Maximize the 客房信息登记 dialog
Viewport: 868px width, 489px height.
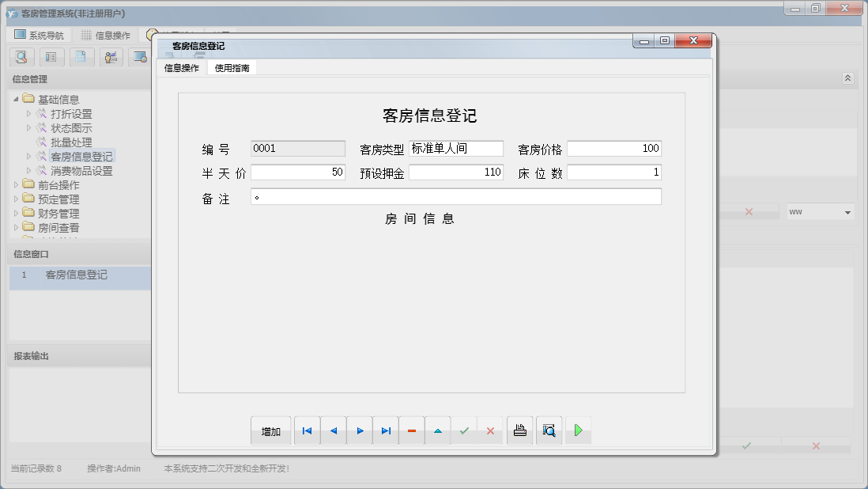665,40
